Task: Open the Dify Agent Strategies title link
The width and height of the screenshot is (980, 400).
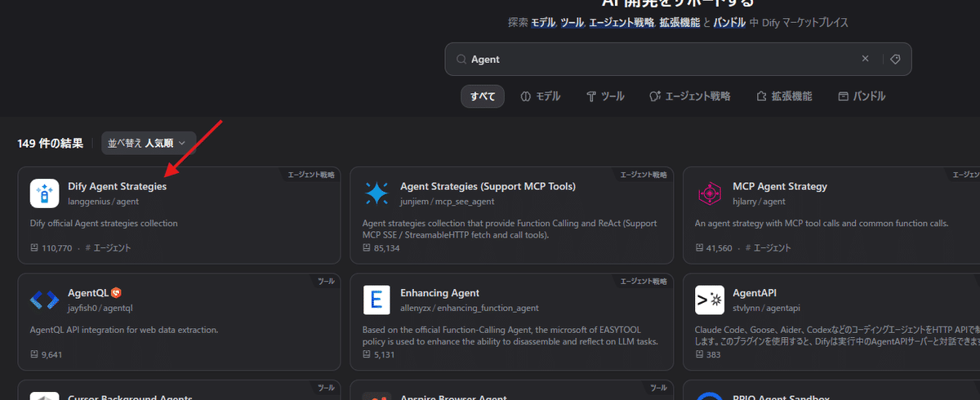Action: click(117, 186)
